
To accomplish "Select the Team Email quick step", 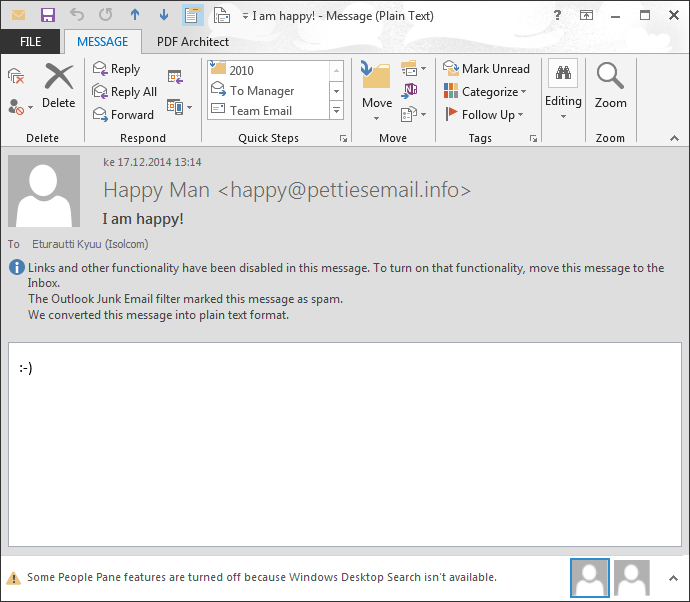I will (262, 111).
